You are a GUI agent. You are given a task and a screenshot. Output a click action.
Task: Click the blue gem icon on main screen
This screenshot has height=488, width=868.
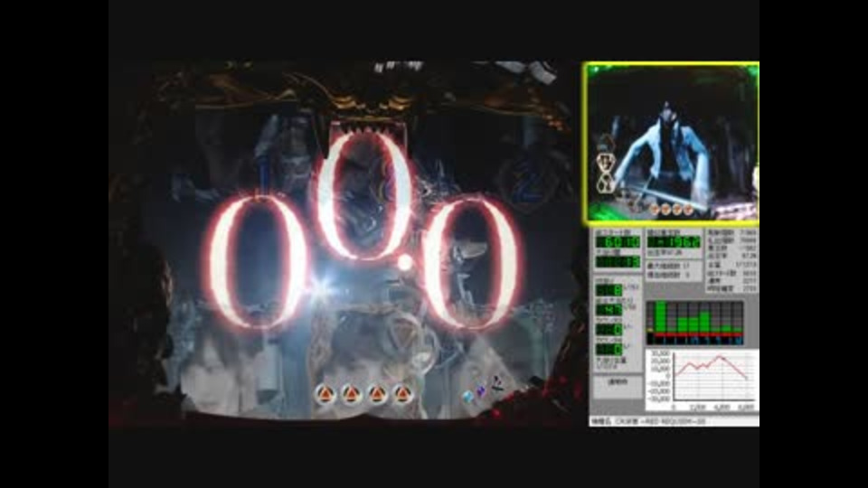pyautogui.click(x=468, y=396)
